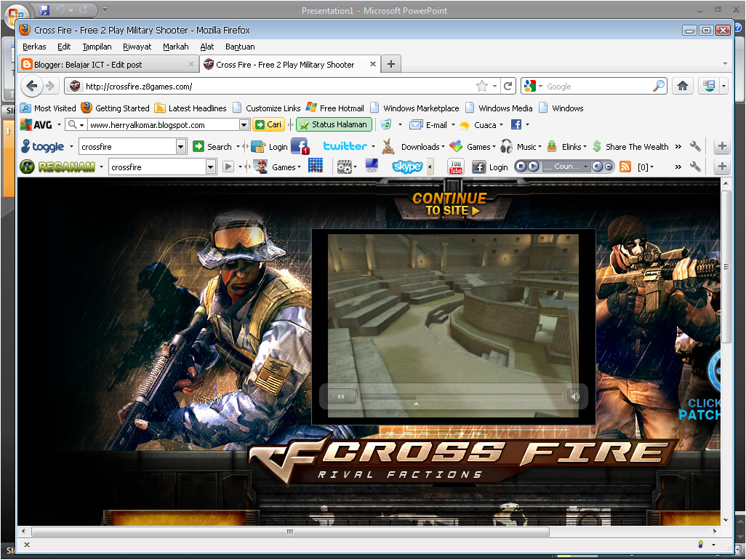Click the radio player play button on the toolbar

[x=534, y=167]
